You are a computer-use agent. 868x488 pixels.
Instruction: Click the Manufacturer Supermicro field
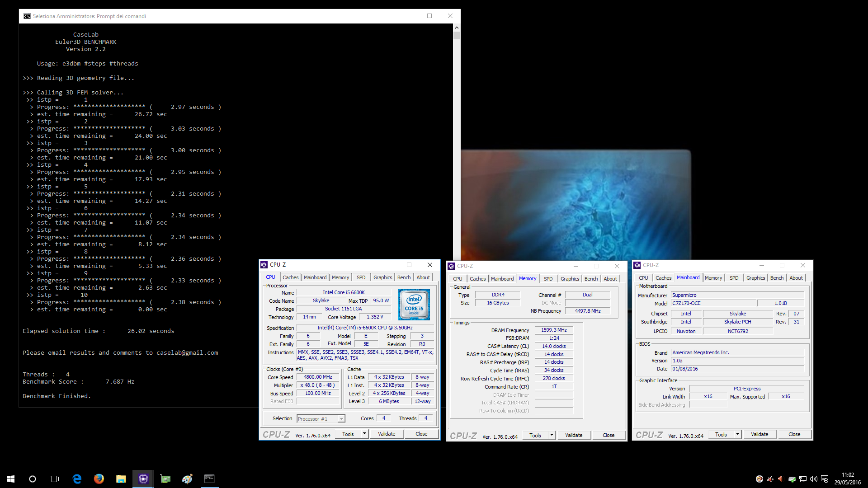point(737,295)
